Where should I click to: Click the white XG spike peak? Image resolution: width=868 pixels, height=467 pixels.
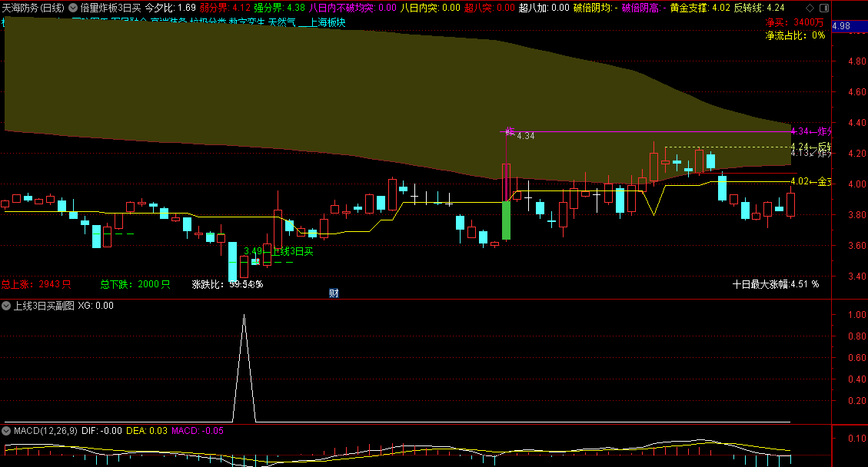(x=244, y=316)
